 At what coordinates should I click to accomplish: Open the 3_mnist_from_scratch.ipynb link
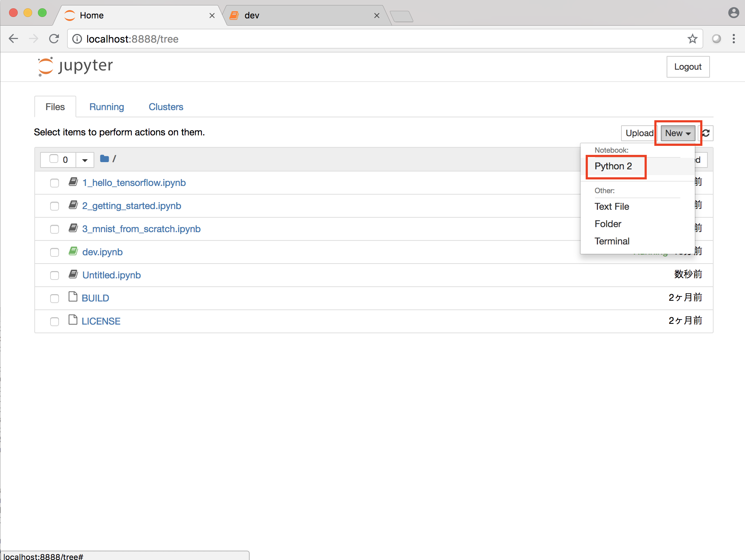click(x=141, y=229)
